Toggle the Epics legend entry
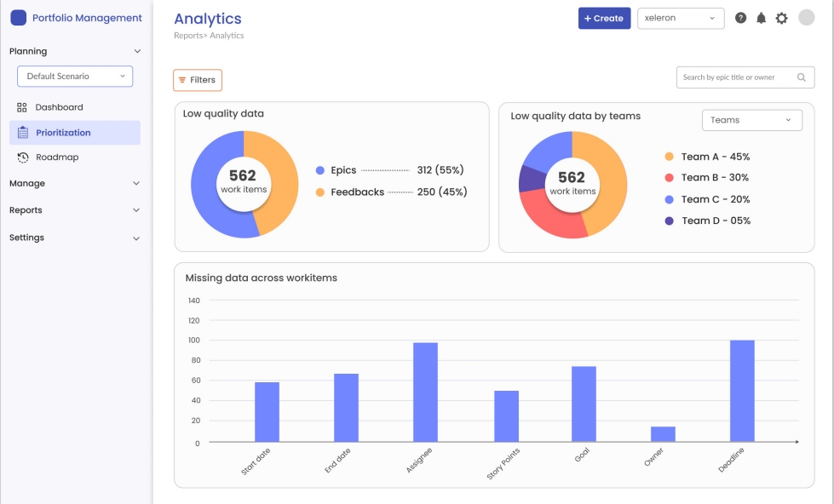Viewport: 834px width, 504px height. coord(345,170)
